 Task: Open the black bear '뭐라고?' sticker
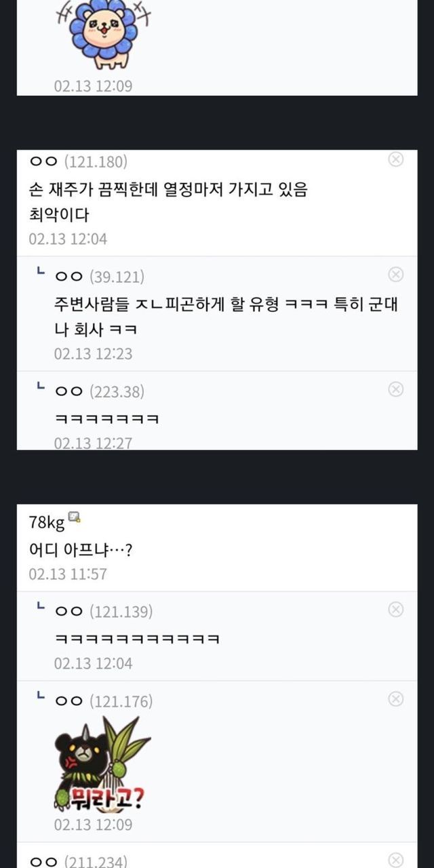pos(102,764)
